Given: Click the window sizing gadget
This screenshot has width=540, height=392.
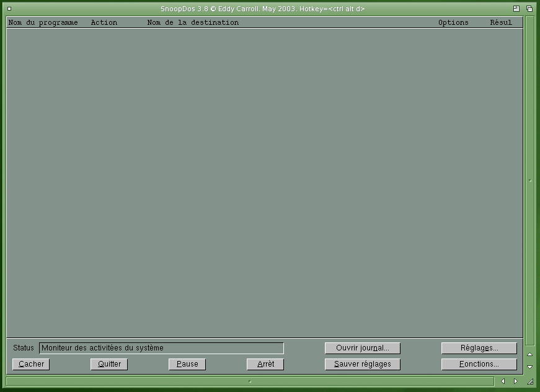Looking at the screenshot, I should point(530,381).
